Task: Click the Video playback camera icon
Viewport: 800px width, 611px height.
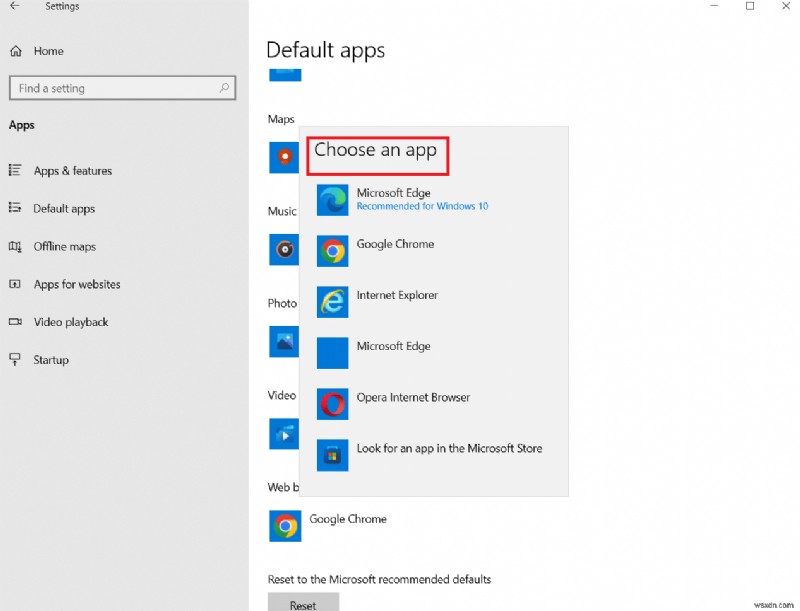Action: 15,322
